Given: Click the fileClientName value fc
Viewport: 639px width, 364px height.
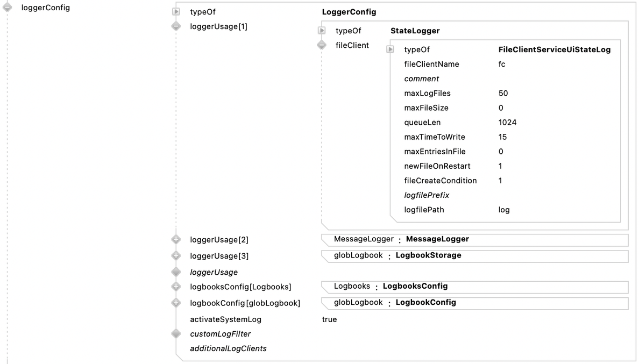Looking at the screenshot, I should tap(502, 65).
